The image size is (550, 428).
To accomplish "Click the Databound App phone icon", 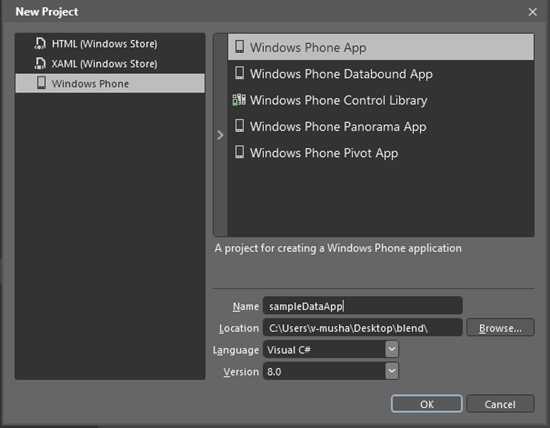I will [x=239, y=73].
